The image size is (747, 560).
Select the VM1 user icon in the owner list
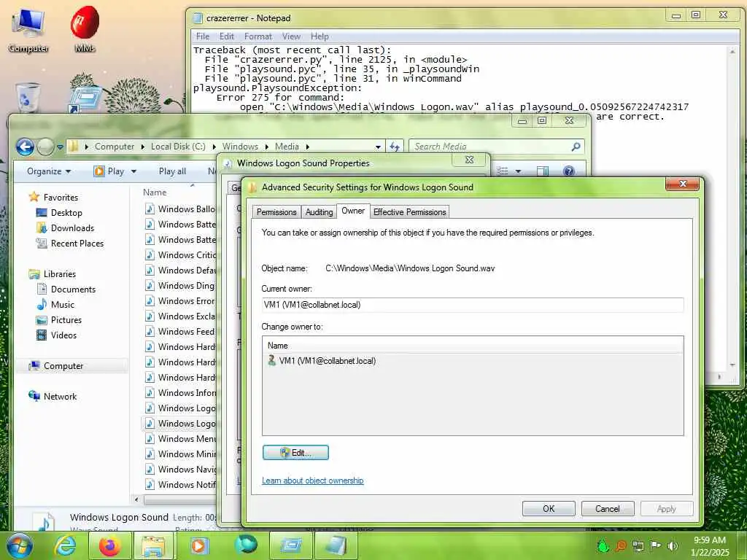[271, 361]
